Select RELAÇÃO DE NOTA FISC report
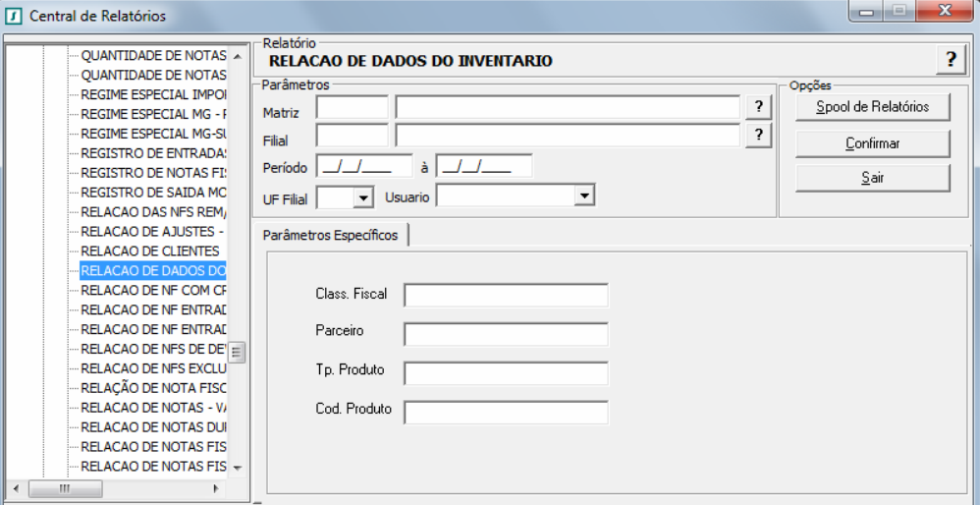The image size is (980, 505). click(x=154, y=387)
